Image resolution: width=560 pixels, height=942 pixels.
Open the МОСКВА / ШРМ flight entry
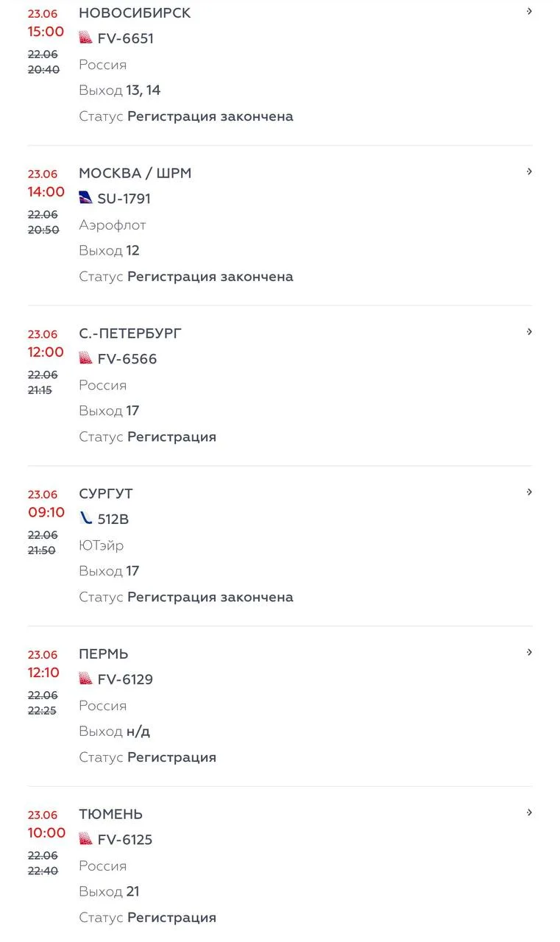click(x=280, y=225)
